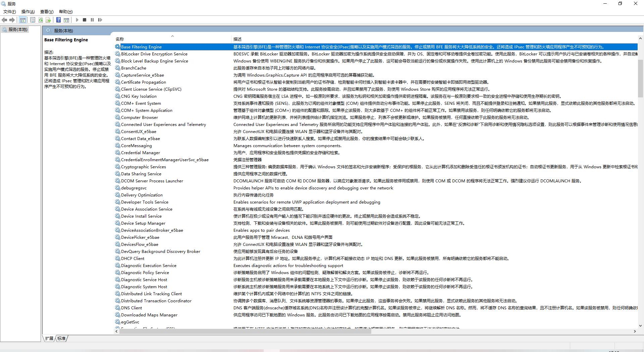Select 服务(本地) in the left tree

[18, 30]
